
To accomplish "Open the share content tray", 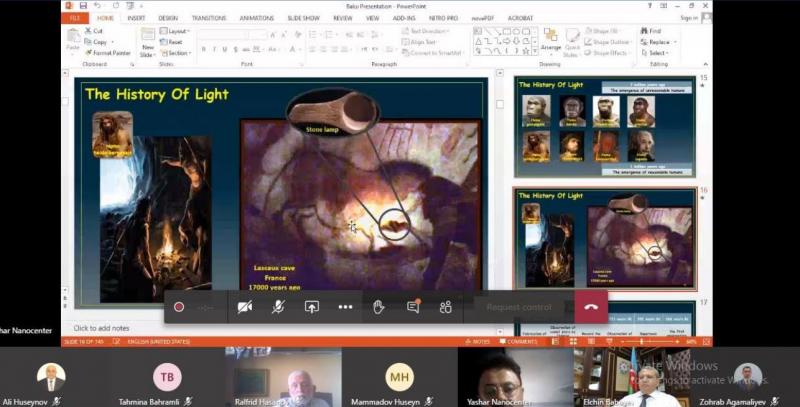I will pos(312,307).
